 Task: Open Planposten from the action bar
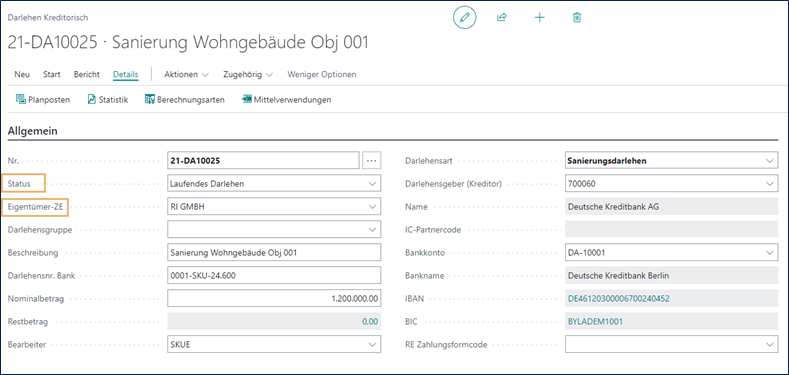[x=43, y=100]
